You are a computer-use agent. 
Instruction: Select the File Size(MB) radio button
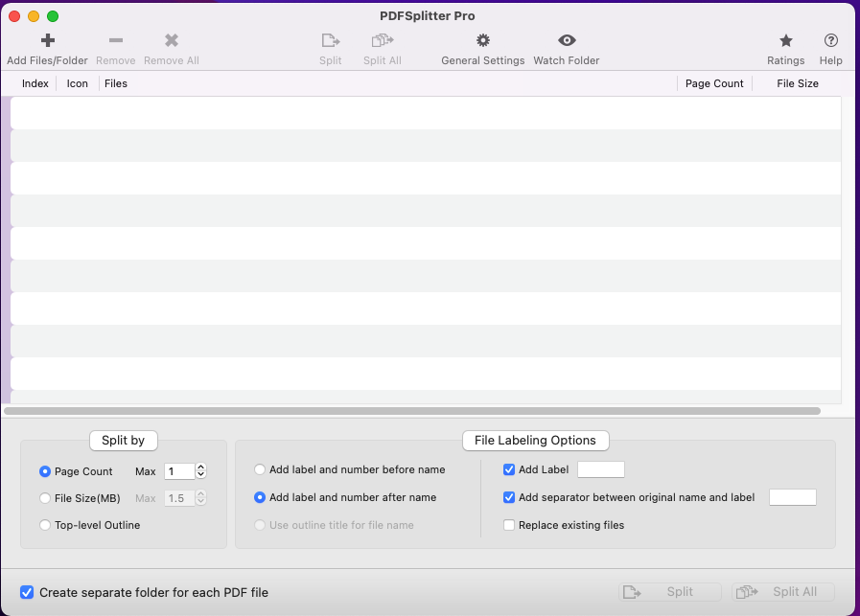(45, 498)
